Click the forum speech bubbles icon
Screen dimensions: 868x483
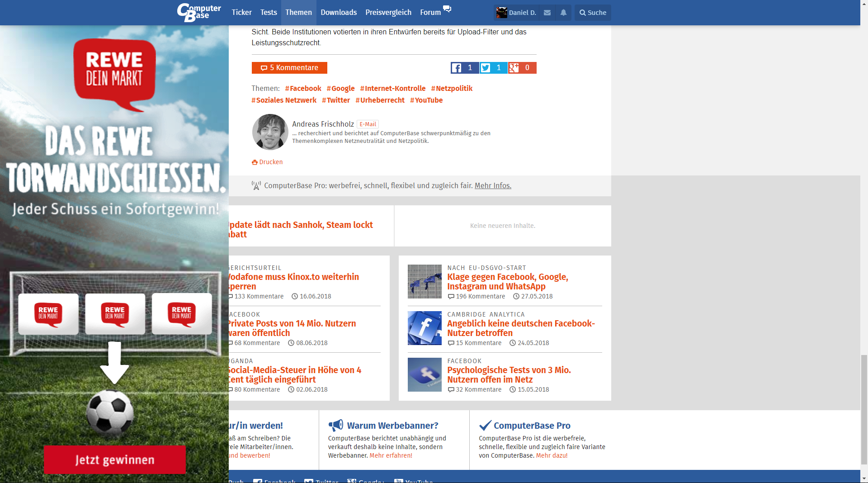[x=447, y=9]
